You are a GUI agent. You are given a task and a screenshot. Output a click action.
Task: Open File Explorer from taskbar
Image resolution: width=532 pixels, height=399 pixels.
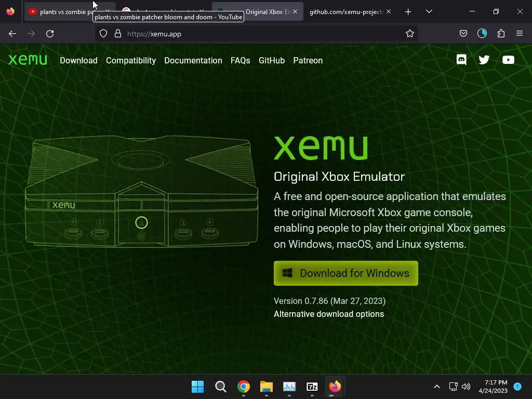coord(267,387)
